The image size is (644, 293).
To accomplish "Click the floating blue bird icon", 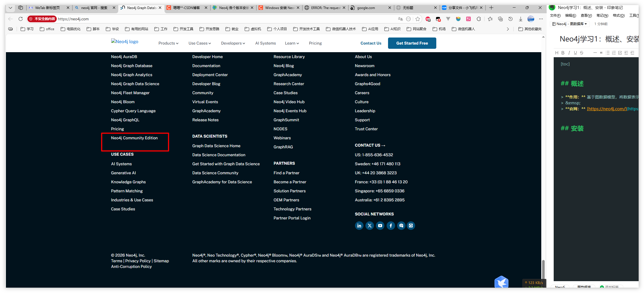I will [501, 282].
